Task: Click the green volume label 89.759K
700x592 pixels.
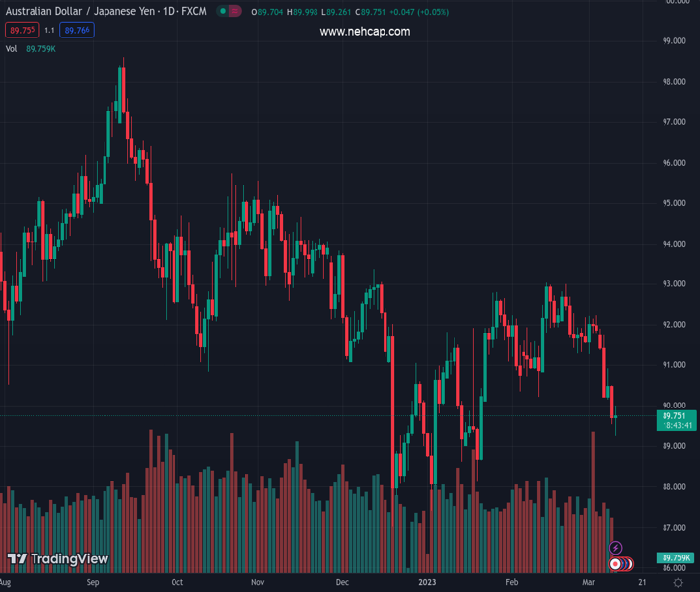Action: (x=675, y=557)
